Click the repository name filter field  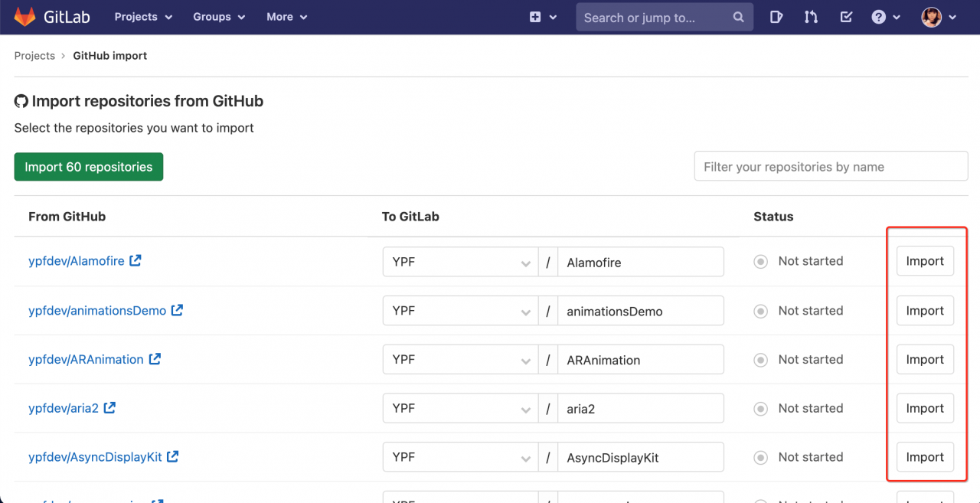[x=831, y=166]
